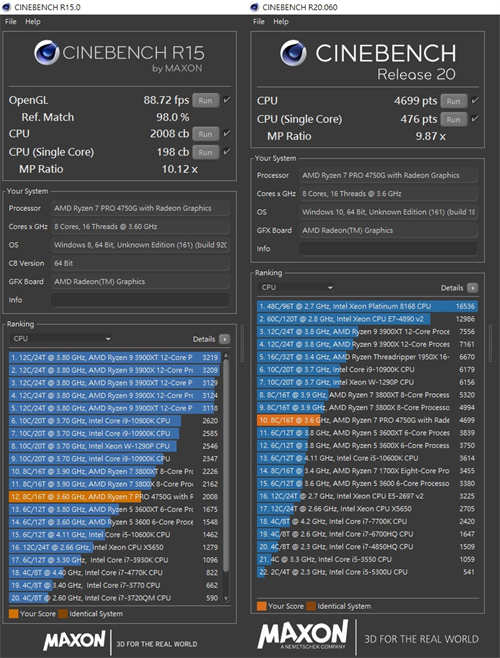Click scroll down arrow in R15 ranking
The width and height of the screenshot is (500, 658).
point(226,598)
